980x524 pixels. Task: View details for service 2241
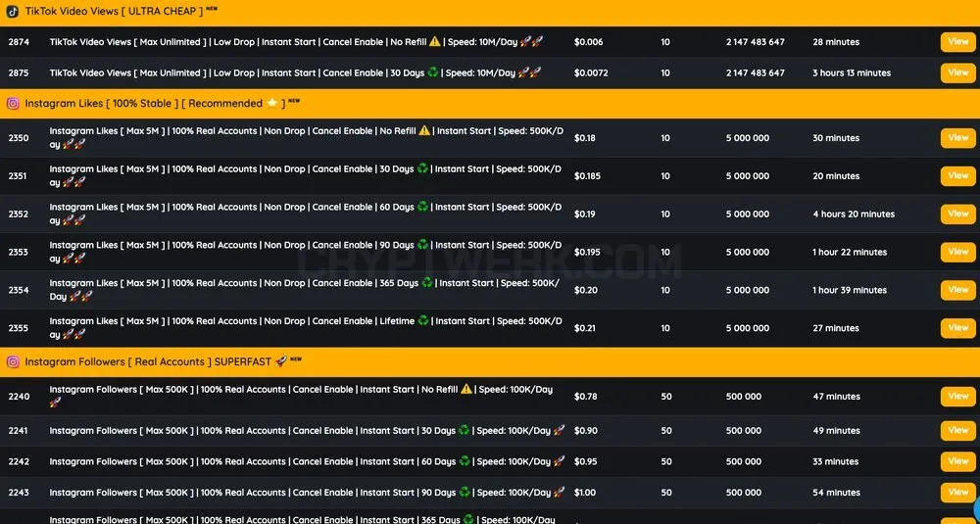point(958,430)
